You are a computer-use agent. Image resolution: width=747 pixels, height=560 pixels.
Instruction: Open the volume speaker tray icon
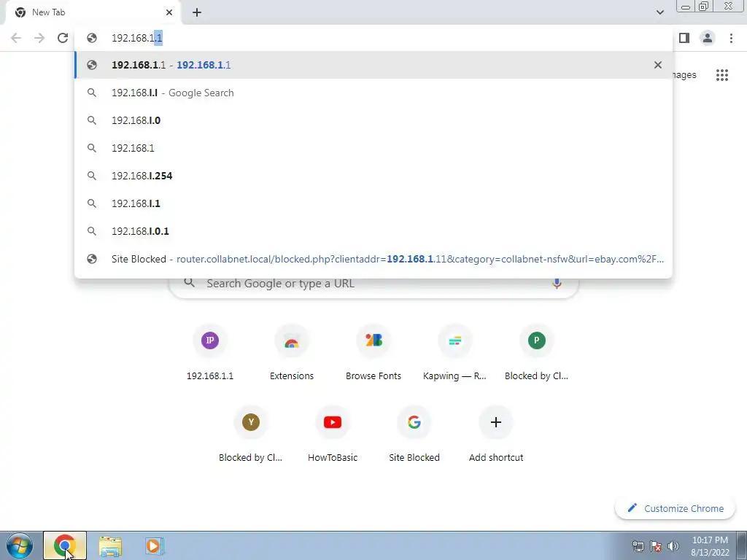pos(673,546)
